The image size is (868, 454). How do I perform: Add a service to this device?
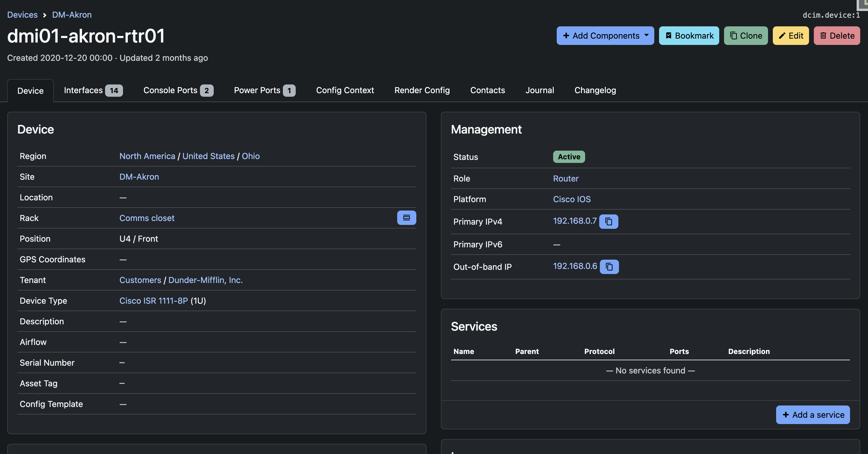pos(813,414)
